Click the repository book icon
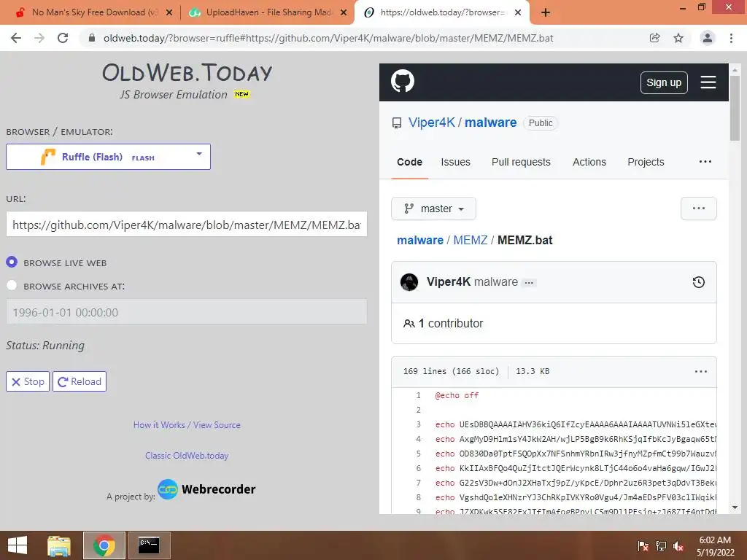Image resolution: width=747 pixels, height=560 pixels. pyautogui.click(x=397, y=122)
